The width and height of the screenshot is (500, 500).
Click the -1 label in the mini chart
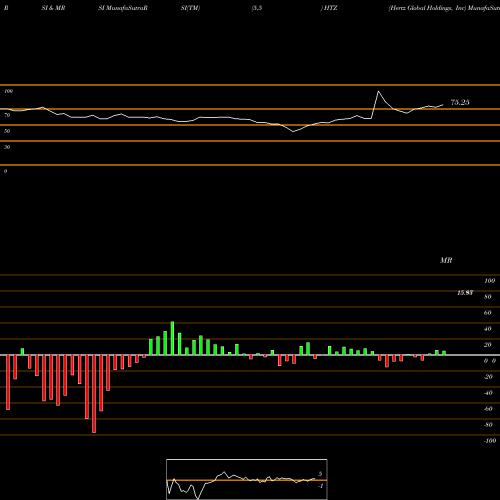[x=320, y=486]
